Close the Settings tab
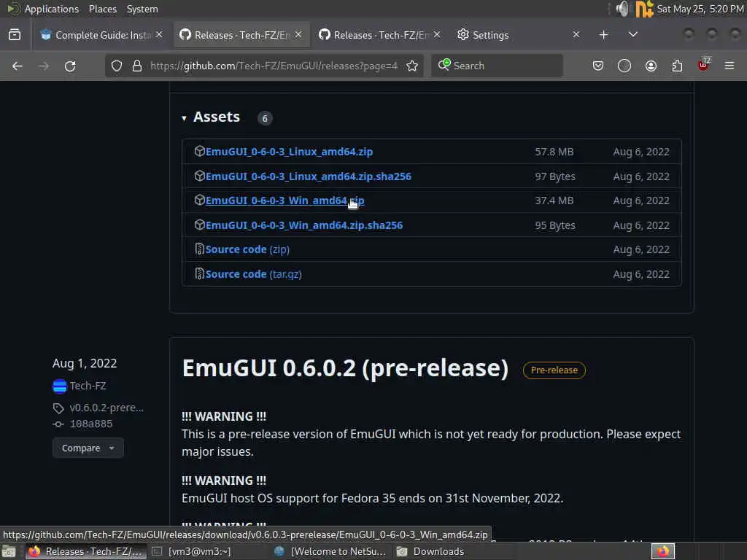 576,34
